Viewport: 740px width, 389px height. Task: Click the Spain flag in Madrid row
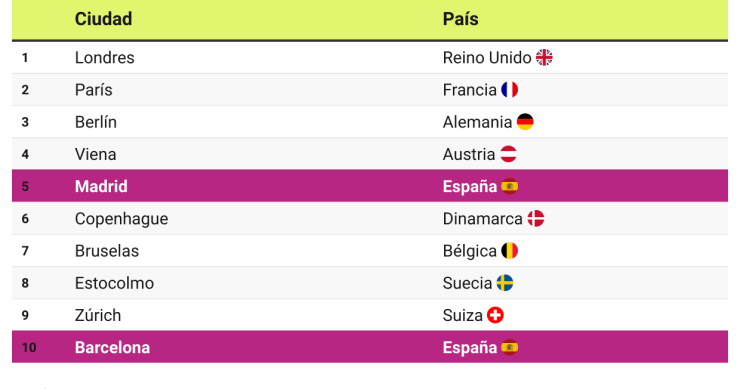click(509, 186)
